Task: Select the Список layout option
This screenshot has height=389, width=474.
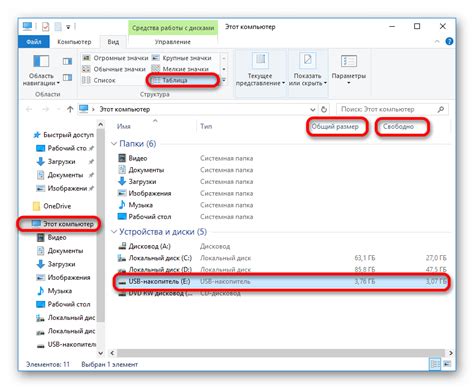Action: click(99, 80)
